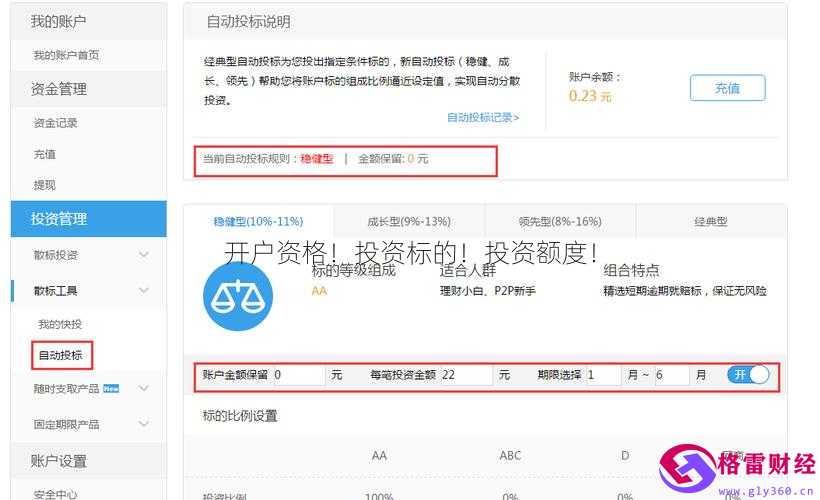Click the ABC column header
820x500 pixels.
510,456
